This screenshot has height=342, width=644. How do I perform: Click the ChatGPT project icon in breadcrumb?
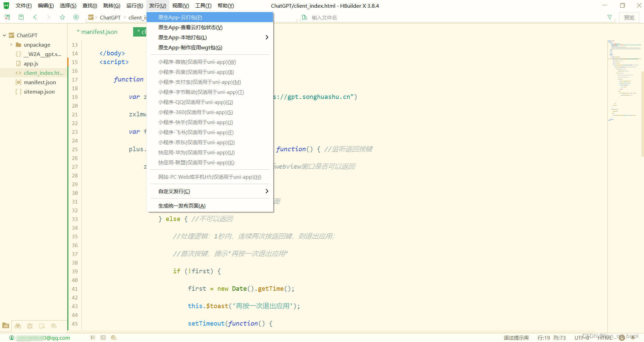point(91,17)
